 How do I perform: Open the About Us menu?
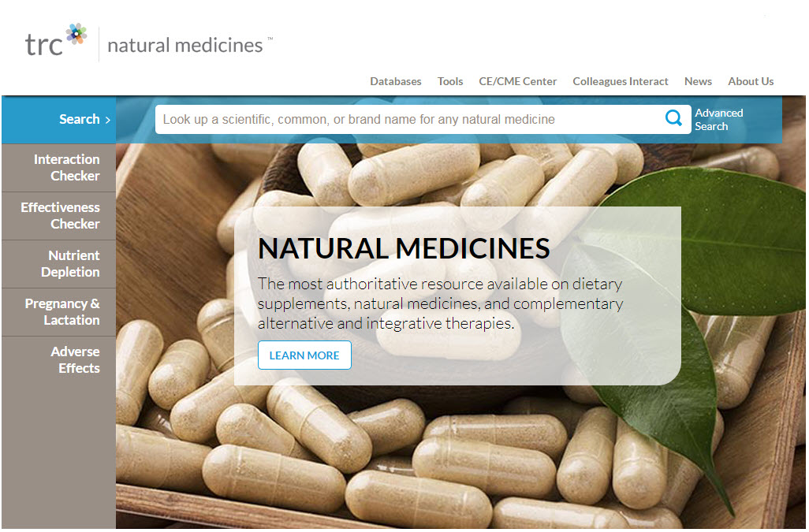[751, 81]
